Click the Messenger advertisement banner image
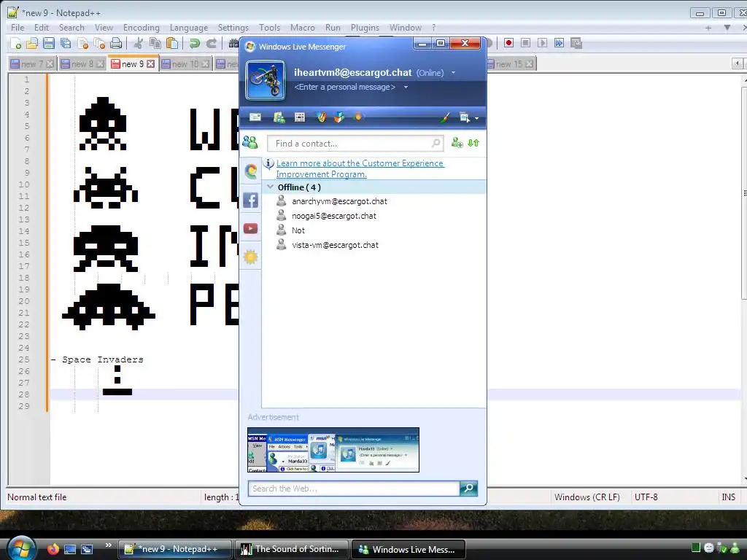The image size is (747, 560). [333, 450]
